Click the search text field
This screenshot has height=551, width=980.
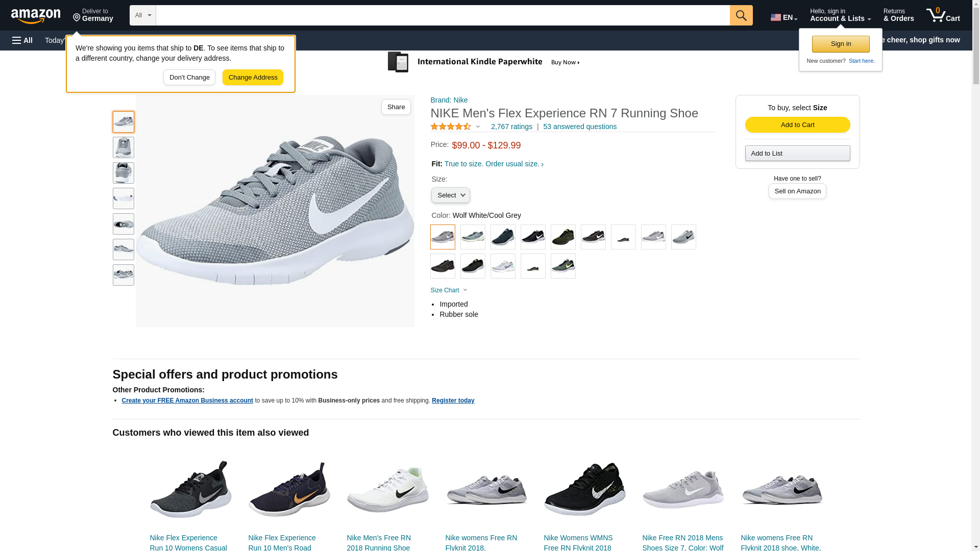[x=443, y=15]
